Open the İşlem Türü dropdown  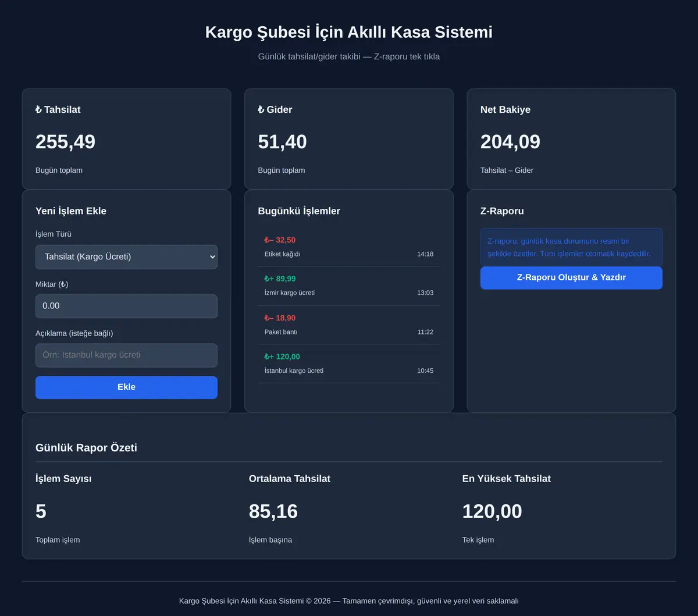tap(126, 257)
